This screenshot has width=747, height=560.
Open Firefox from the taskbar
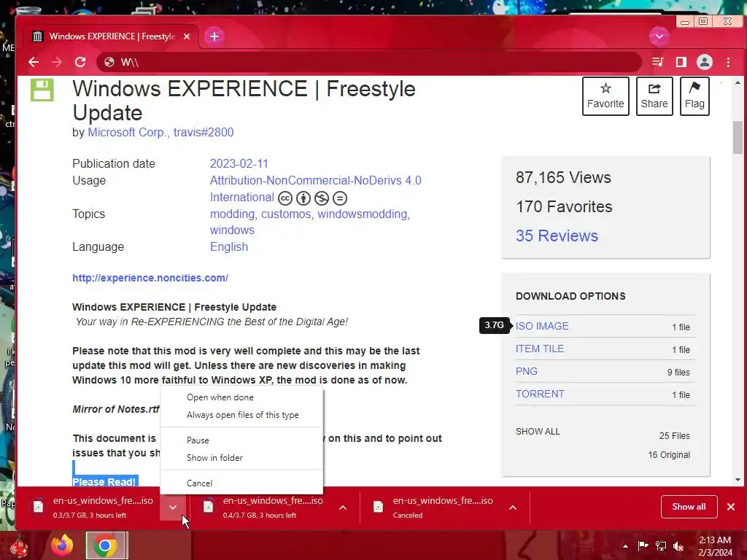[x=63, y=545]
